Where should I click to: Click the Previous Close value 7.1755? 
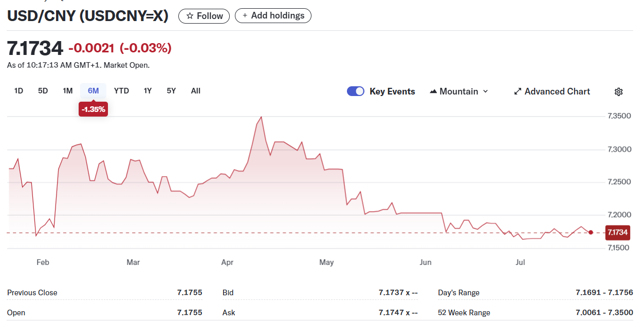[190, 293]
